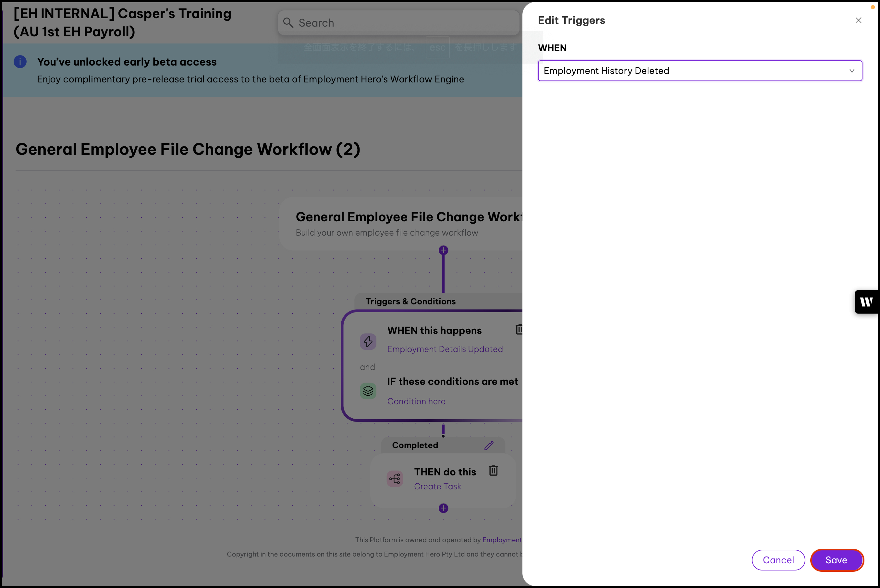
Task: Click General Employee File Change Workflow (2) heading
Action: pyautogui.click(x=188, y=149)
